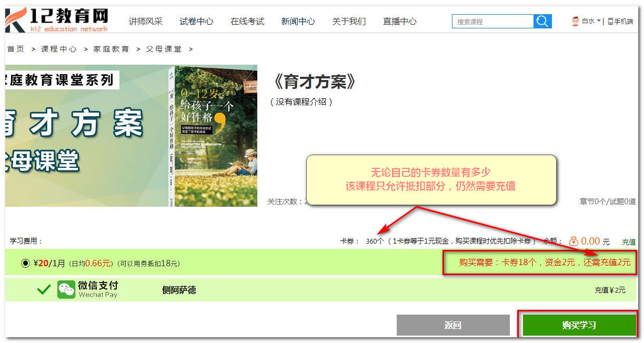This screenshot has width=644, height=343.
Task: Click the 育才方案 course cover image
Action: pos(131,136)
